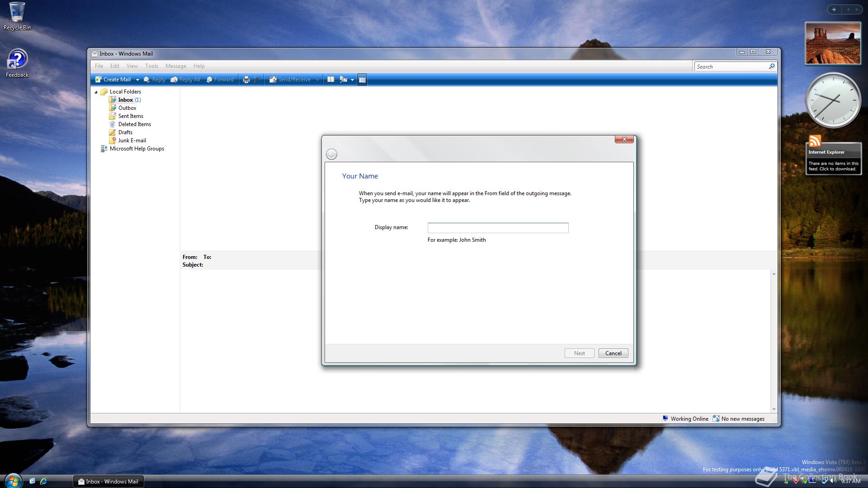868x488 pixels.
Task: Open the Find dropdown arrow
Action: pos(352,80)
